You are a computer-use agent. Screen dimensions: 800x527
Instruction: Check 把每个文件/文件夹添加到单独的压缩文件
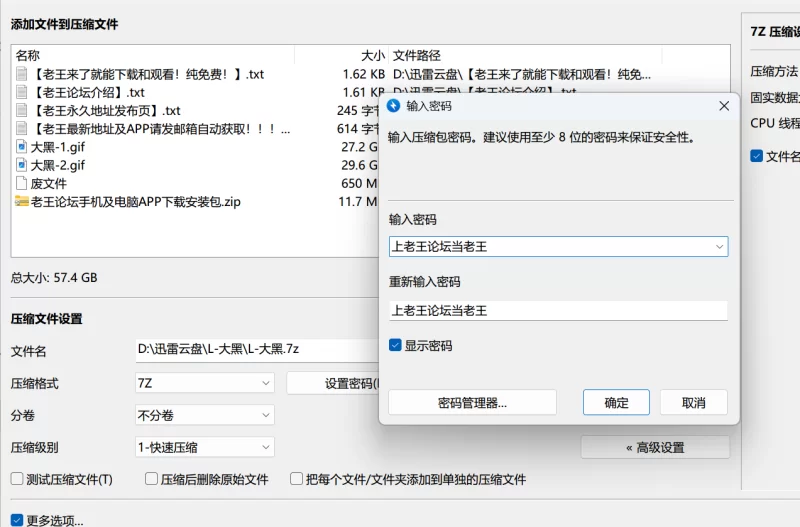click(296, 479)
